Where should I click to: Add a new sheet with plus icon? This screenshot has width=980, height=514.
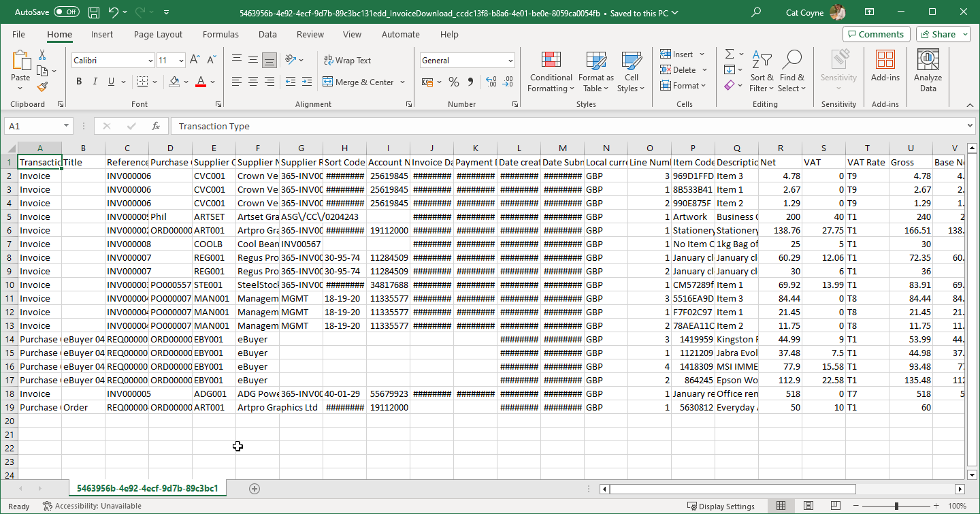point(255,489)
